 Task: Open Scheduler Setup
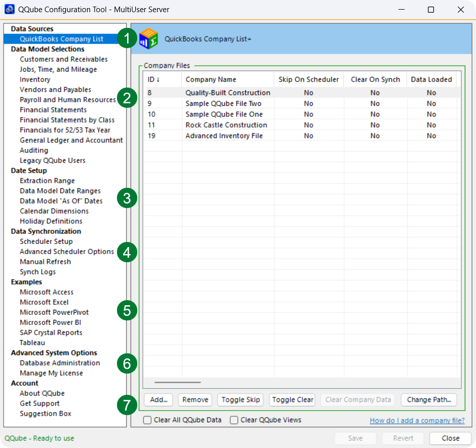pyautogui.click(x=46, y=241)
